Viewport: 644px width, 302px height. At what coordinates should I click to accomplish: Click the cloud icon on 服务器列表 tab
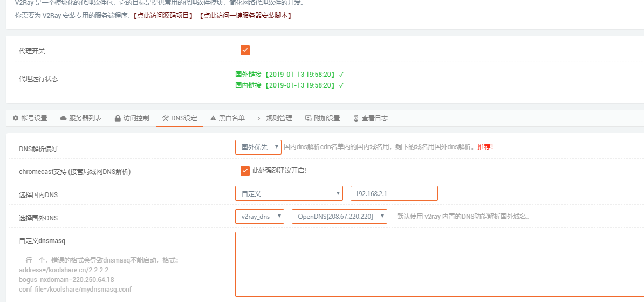[63, 118]
